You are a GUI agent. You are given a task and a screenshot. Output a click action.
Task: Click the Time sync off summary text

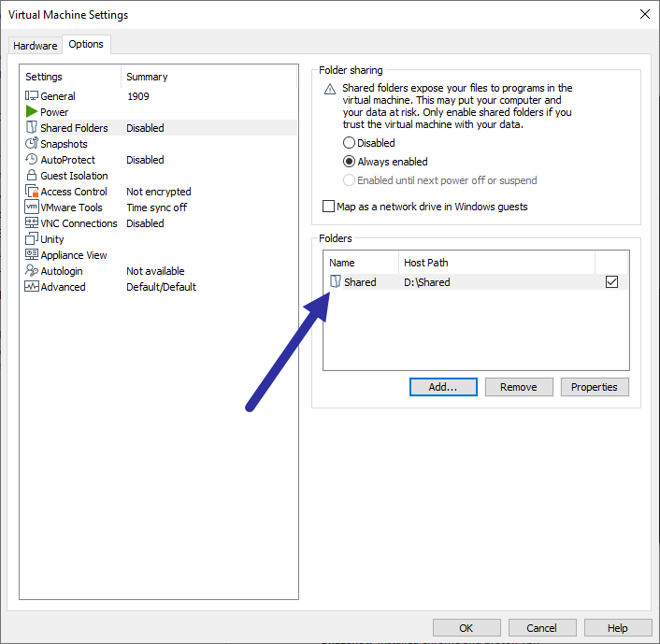(156, 208)
